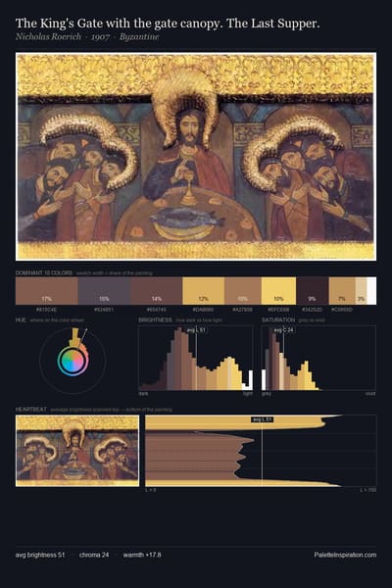Choose the golden 12% color swatch

[203, 291]
